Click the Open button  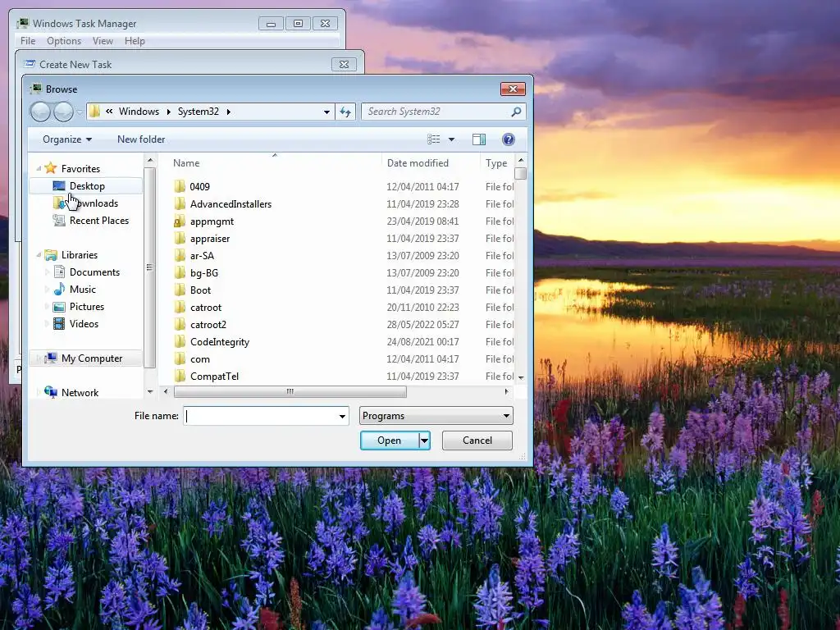tap(390, 441)
